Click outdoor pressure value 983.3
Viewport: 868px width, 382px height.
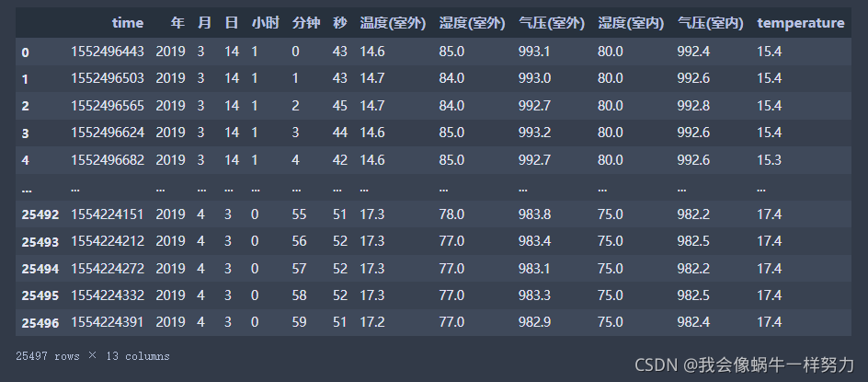[x=535, y=295]
